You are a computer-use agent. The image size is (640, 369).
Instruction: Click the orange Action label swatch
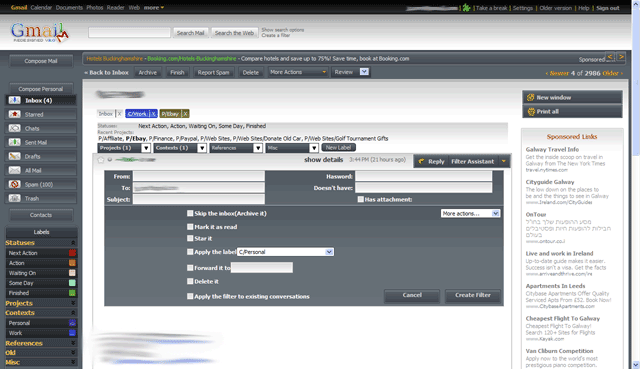pos(72,263)
